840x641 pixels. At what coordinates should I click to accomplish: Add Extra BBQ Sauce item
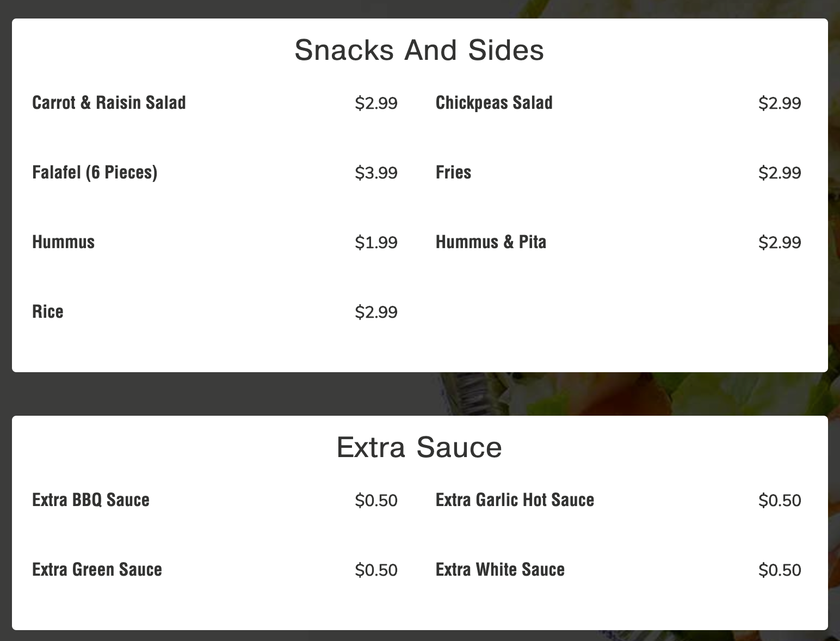pyautogui.click(x=91, y=500)
